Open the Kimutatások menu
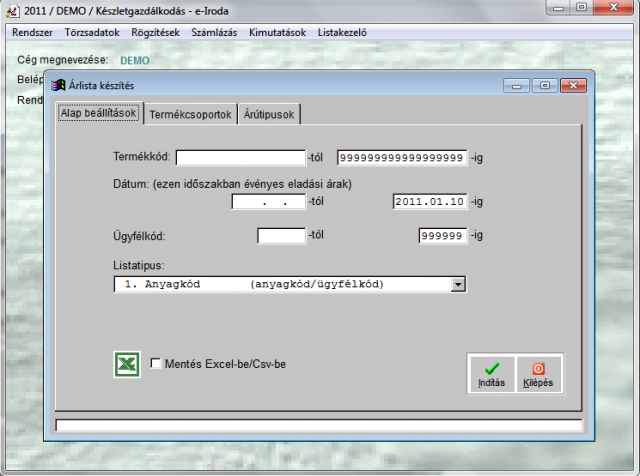The image size is (640, 476). point(278,32)
